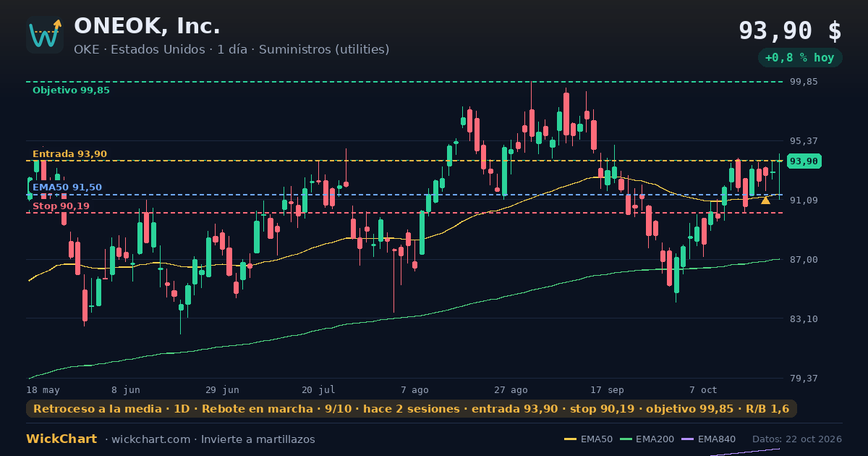
Task: Click the WickChart brand name in footer
Action: point(61,439)
